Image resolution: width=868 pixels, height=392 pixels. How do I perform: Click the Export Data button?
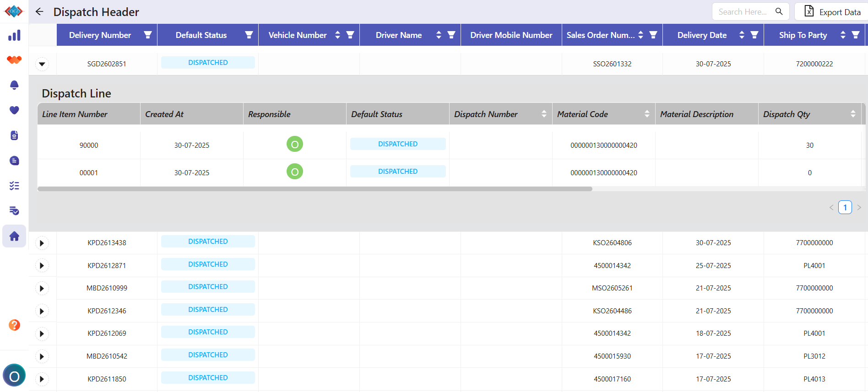[x=831, y=11]
